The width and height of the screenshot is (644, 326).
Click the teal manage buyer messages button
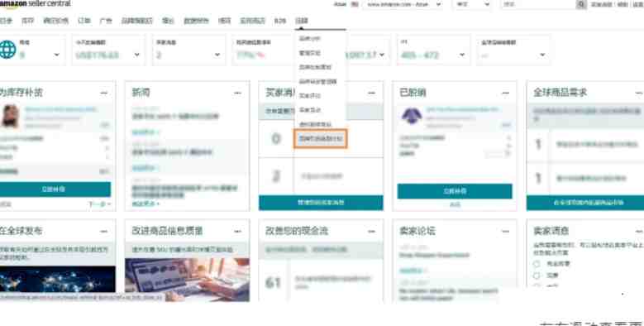[x=321, y=203]
